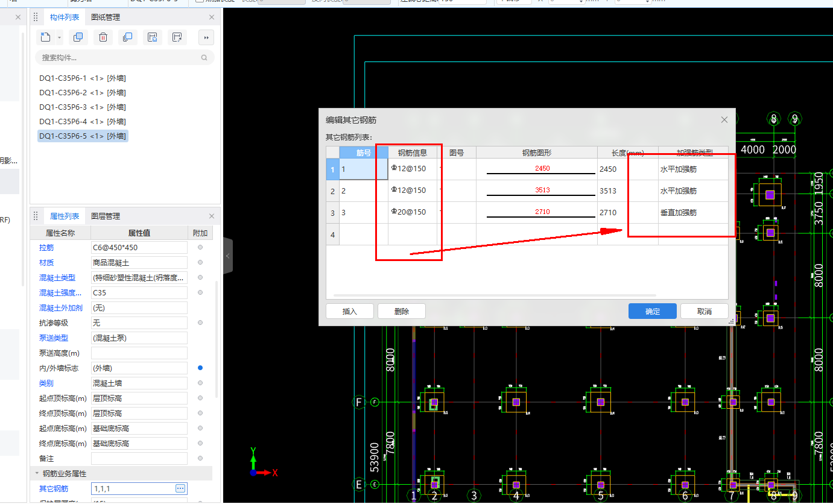Select component DQ1-C35P6-3
Viewport: 833px width, 504px height.
click(83, 107)
